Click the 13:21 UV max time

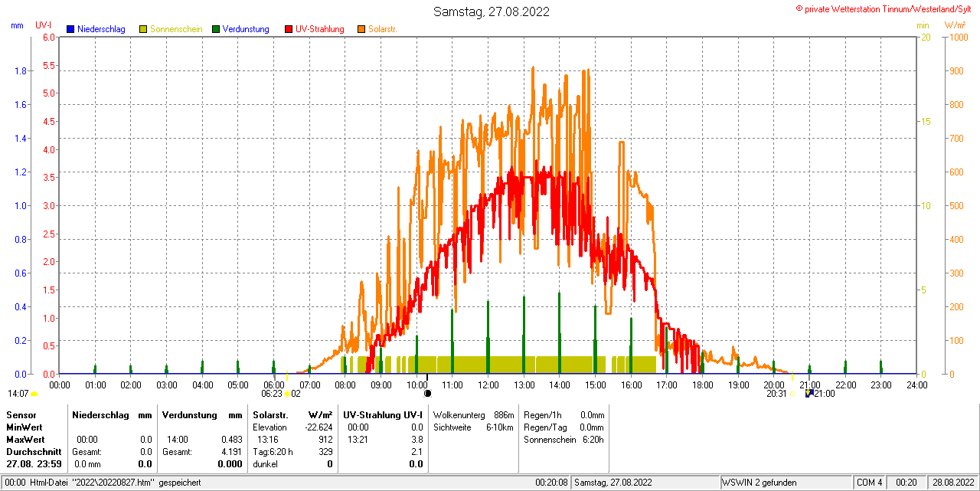pos(358,440)
